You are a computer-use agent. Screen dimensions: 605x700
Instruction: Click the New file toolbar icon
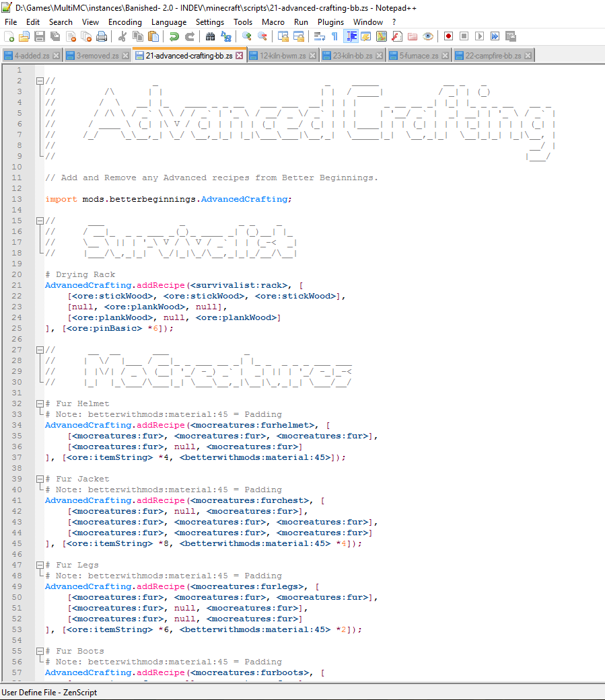pyautogui.click(x=9, y=36)
